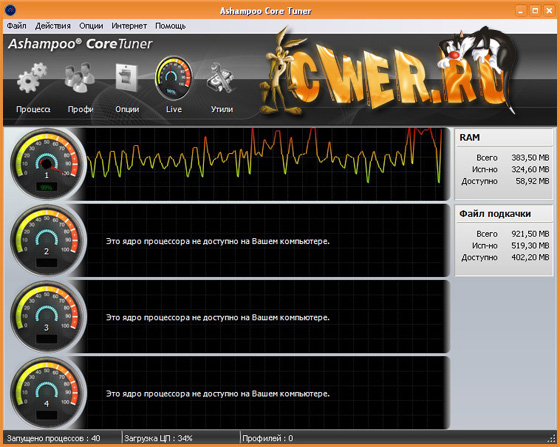Viewport: 560px width, 447px height.
Task: Open the Интернет menu
Action: coord(129,26)
